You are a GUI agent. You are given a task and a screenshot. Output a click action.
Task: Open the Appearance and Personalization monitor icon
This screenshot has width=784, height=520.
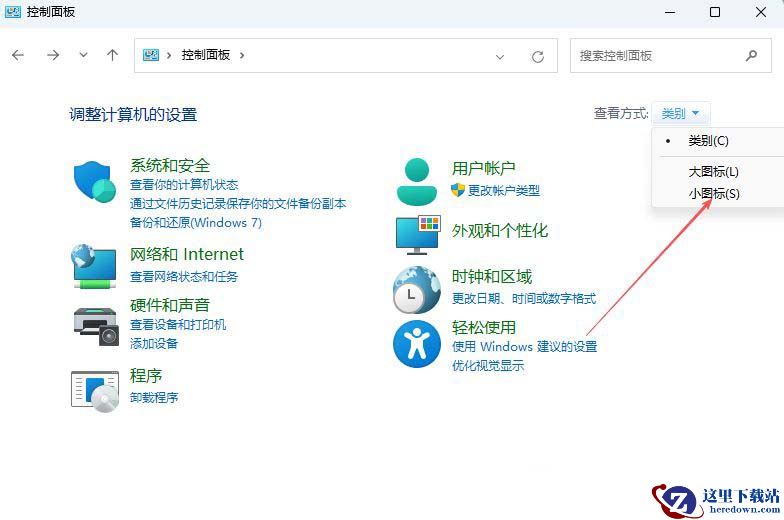418,234
